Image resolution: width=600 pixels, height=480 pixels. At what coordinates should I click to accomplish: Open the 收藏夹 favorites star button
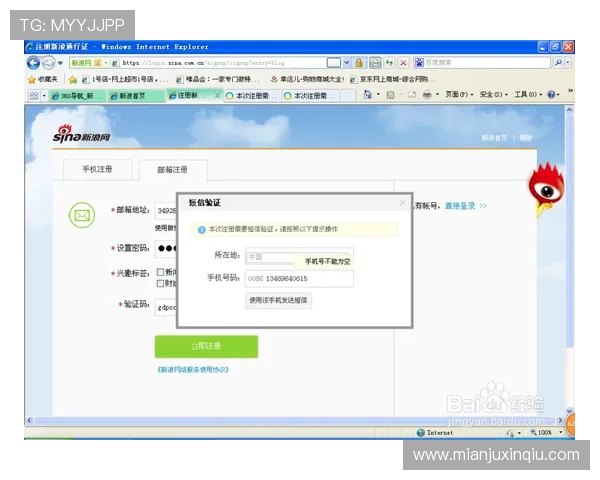point(42,80)
